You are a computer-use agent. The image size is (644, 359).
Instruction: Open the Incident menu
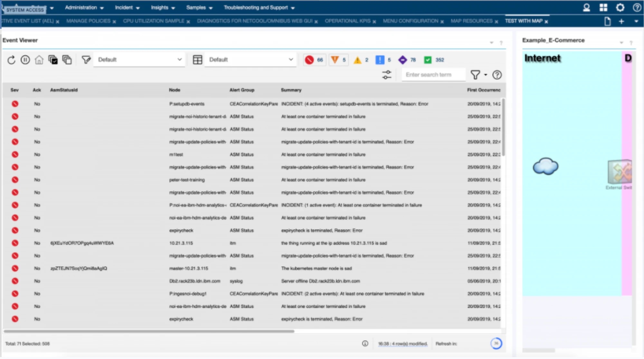coord(127,8)
